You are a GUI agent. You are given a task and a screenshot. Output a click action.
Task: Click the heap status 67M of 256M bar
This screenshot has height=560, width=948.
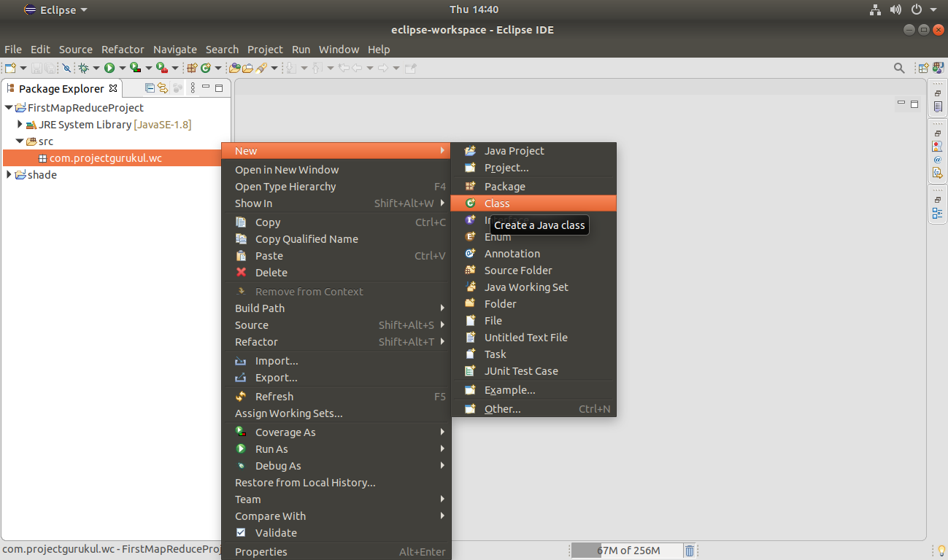coord(628,551)
